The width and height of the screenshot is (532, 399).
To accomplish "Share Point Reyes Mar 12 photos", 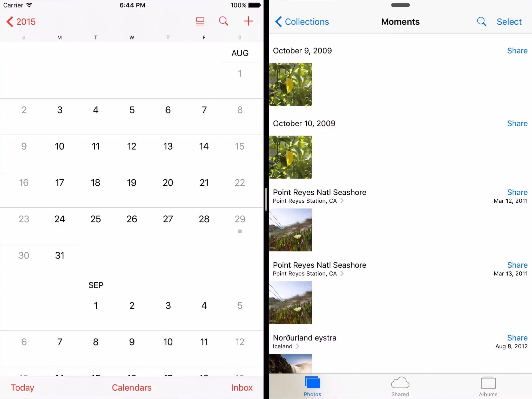I will (516, 192).
